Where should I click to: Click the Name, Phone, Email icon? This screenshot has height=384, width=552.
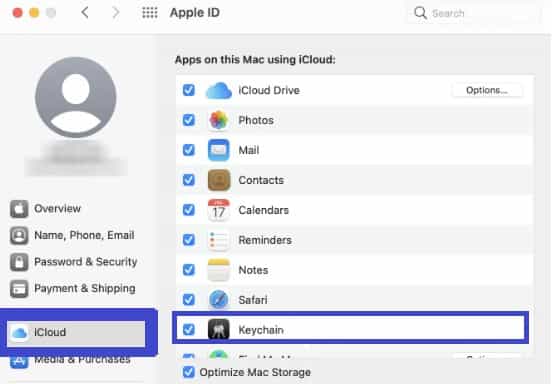tap(19, 235)
